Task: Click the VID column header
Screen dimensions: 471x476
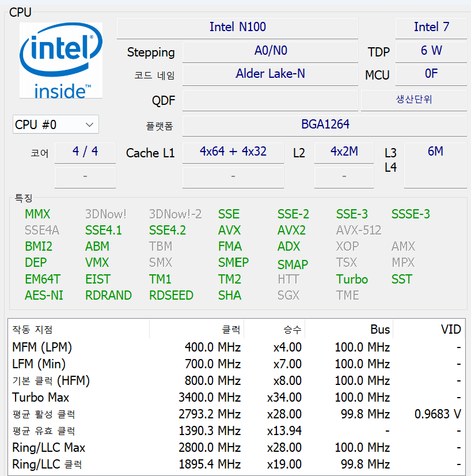Action: point(428,330)
